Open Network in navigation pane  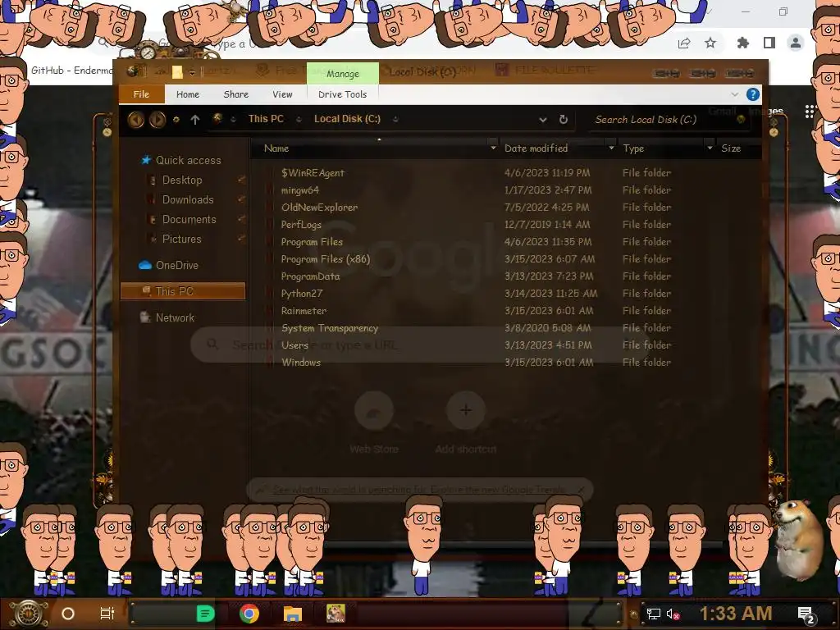click(x=167, y=317)
